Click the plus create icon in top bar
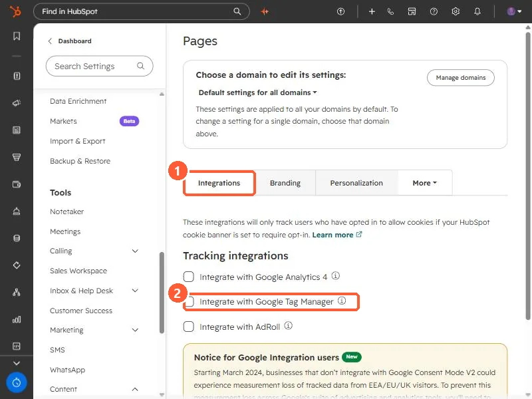Image resolution: width=532 pixels, height=399 pixels. (x=372, y=11)
